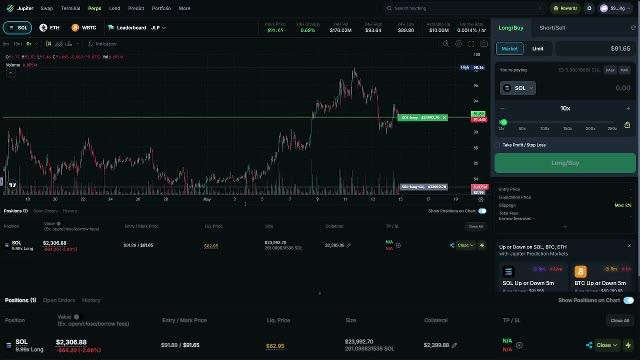
Task: Enable the Take Profit / Stop Loss checkbox
Action: pos(498,145)
